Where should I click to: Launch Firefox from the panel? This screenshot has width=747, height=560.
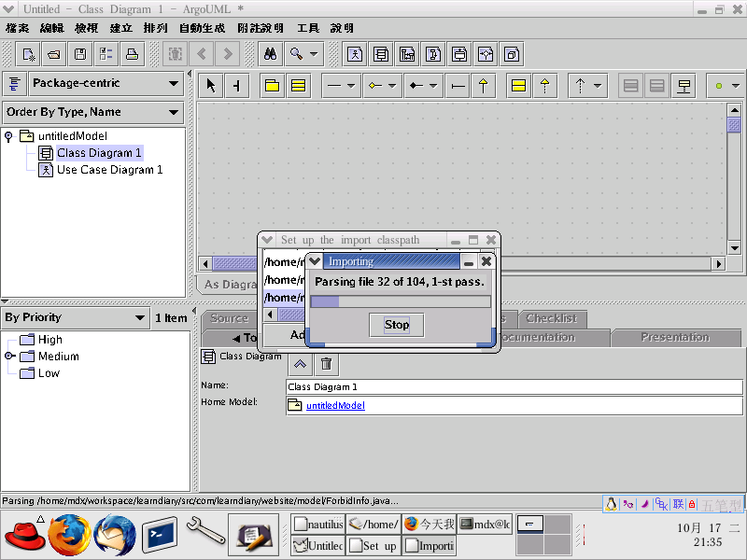[69, 535]
